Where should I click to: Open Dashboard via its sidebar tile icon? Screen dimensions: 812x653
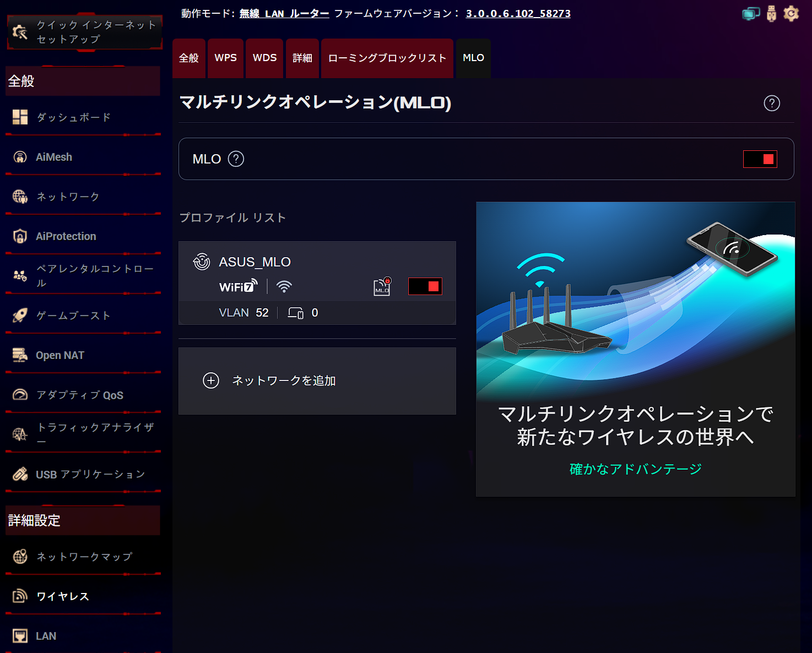pyautogui.click(x=20, y=117)
